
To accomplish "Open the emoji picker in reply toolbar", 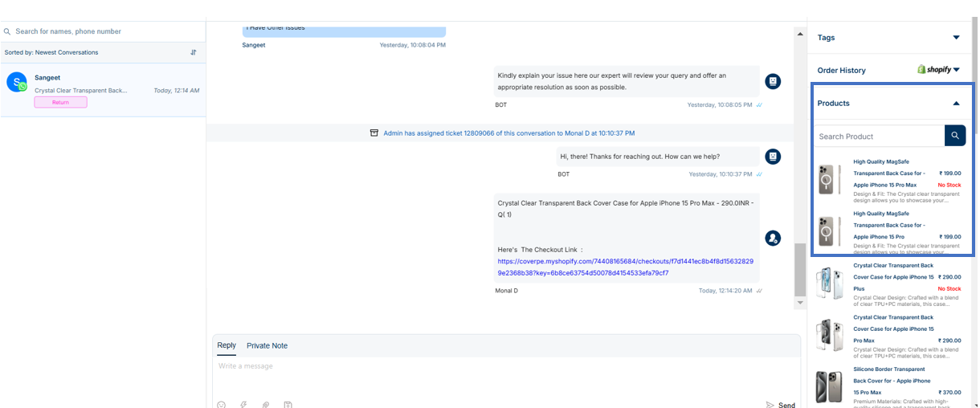I will [x=222, y=405].
